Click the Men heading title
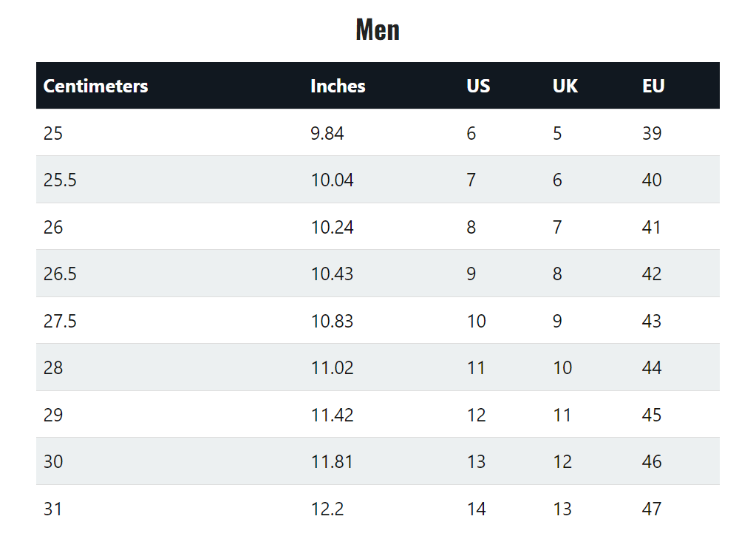 click(378, 30)
